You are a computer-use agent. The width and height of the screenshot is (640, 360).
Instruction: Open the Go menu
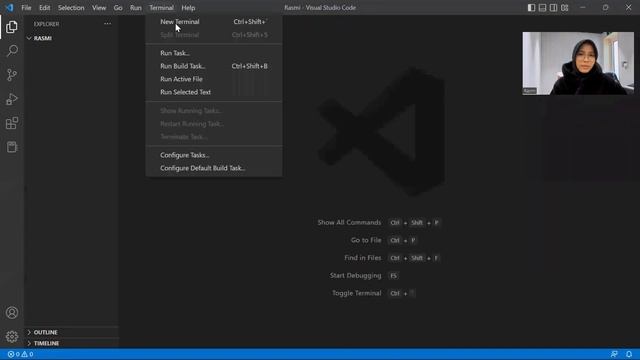coord(118,8)
